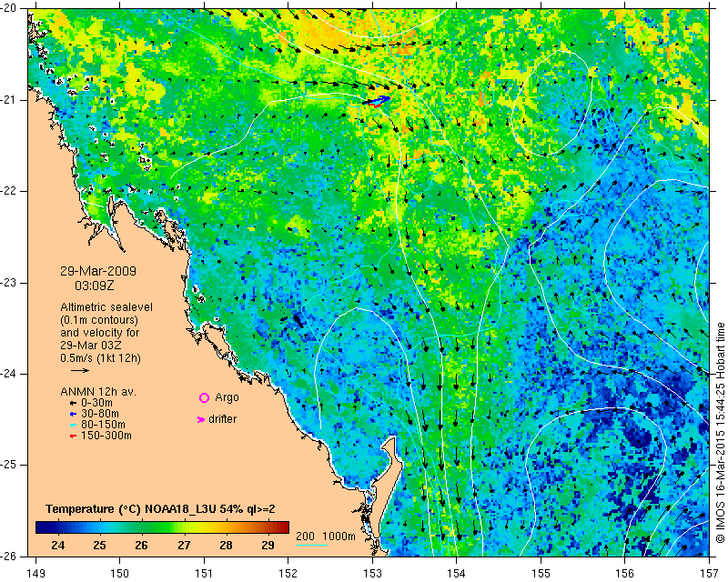Click the '30-80m' depth label
Viewport: 728px width, 582px height.
pos(100,414)
